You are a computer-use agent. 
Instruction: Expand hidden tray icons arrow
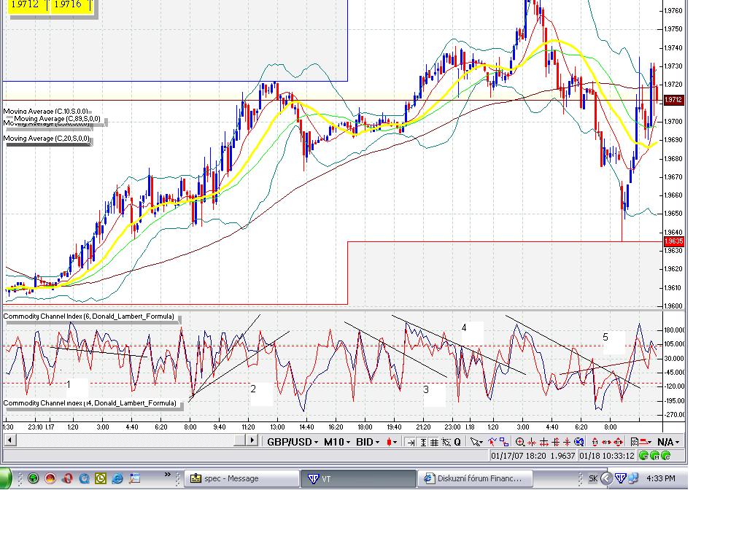pyautogui.click(x=606, y=478)
